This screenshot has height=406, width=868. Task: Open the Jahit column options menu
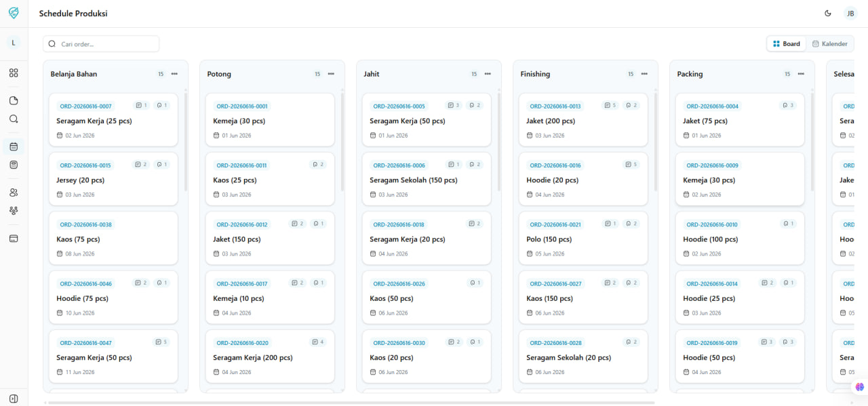point(488,74)
